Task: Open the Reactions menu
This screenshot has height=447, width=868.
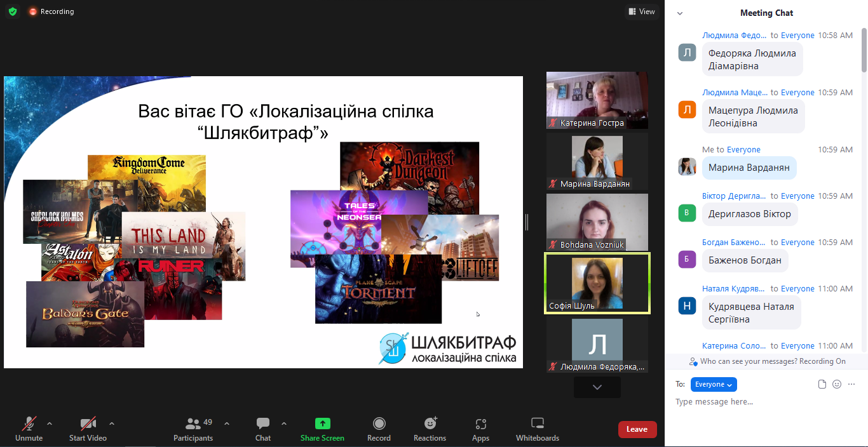Action: [x=430, y=424]
